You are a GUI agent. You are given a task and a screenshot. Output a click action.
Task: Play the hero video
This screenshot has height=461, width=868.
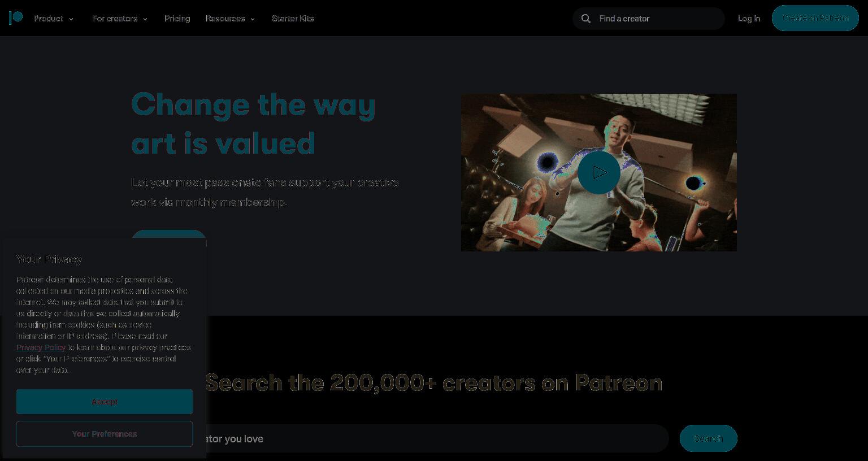(599, 172)
